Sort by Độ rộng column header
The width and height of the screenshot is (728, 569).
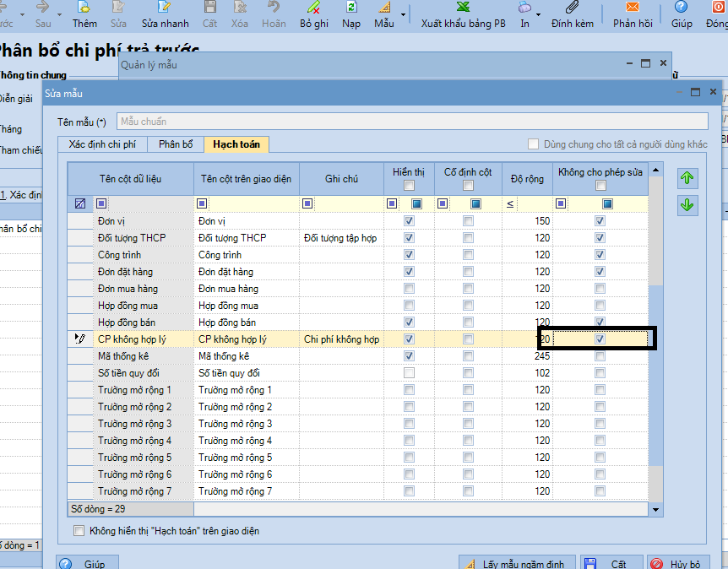point(527,179)
